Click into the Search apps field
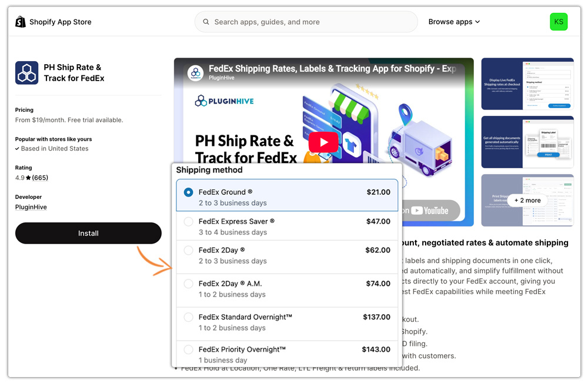The image size is (588, 383). (306, 22)
